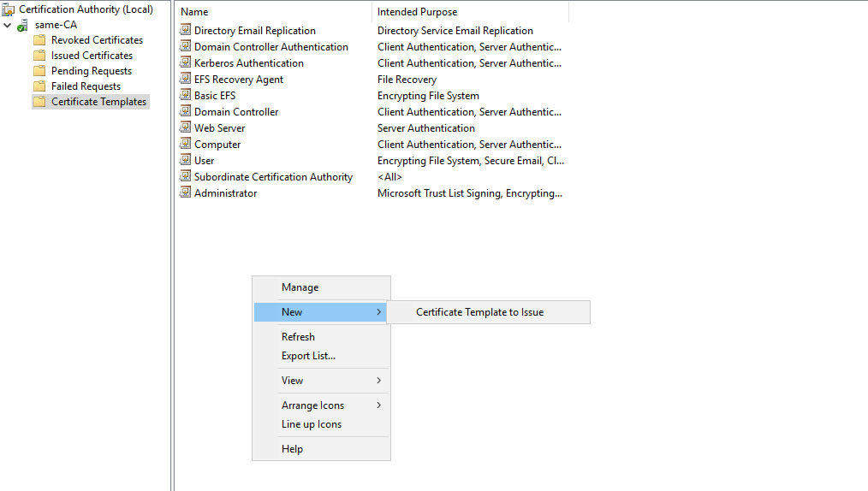Click the same-CA server icon

23,25
